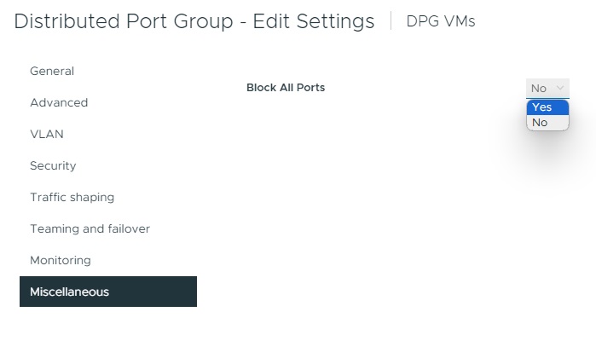Image resolution: width=596 pixels, height=364 pixels.
Task: Select the Security section in sidebar
Action: [x=53, y=165]
